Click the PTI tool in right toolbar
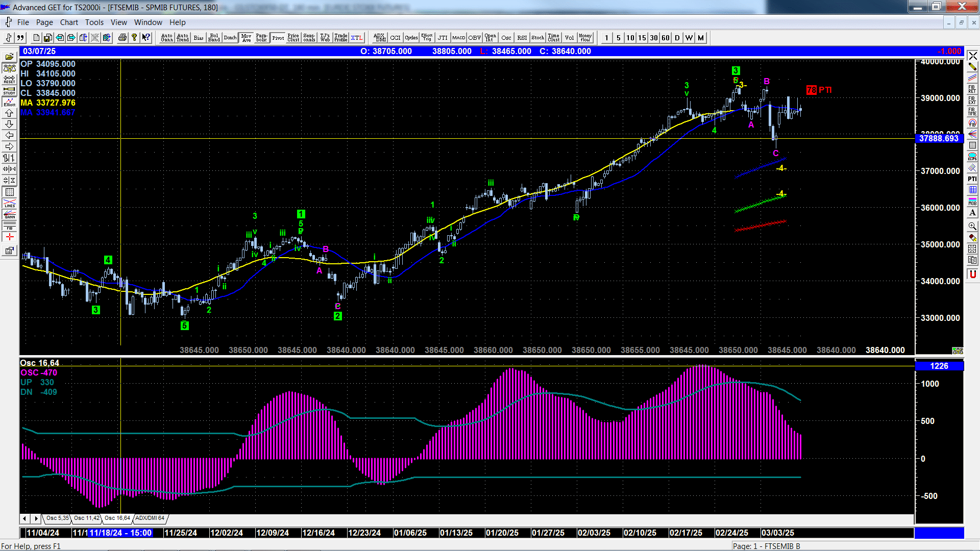Image resolution: width=980 pixels, height=551 pixels. pos(972,179)
